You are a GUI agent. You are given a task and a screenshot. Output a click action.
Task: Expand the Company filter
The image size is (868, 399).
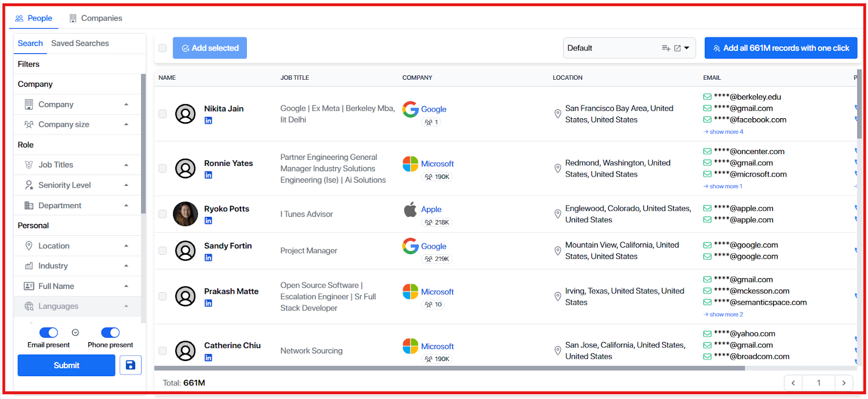click(77, 104)
